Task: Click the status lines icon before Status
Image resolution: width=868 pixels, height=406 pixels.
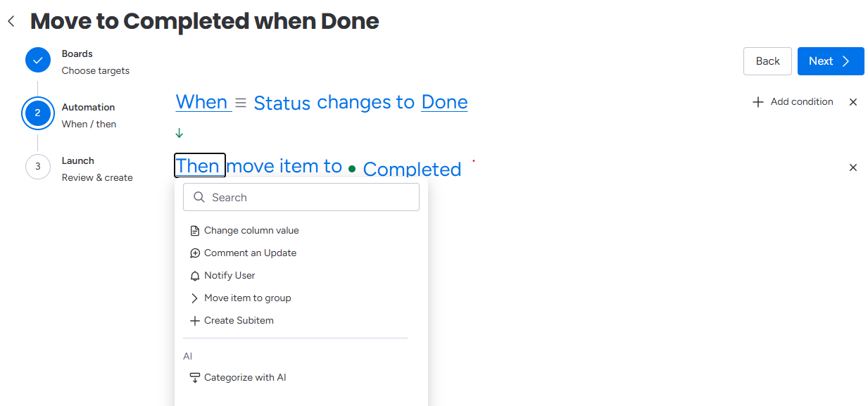Action: pos(241,103)
